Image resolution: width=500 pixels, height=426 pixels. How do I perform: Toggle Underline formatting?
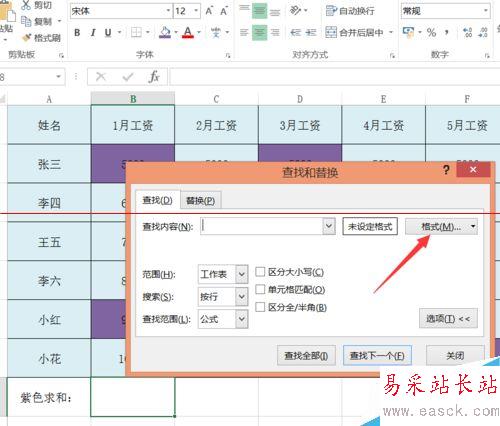[108, 33]
